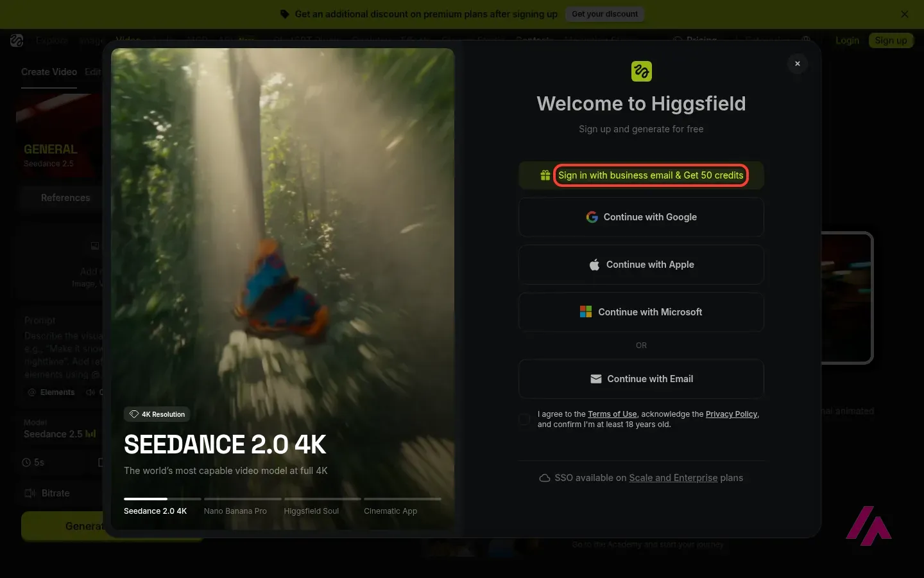Tick the Terms of Use agreement checkbox
924x578 pixels.
524,419
